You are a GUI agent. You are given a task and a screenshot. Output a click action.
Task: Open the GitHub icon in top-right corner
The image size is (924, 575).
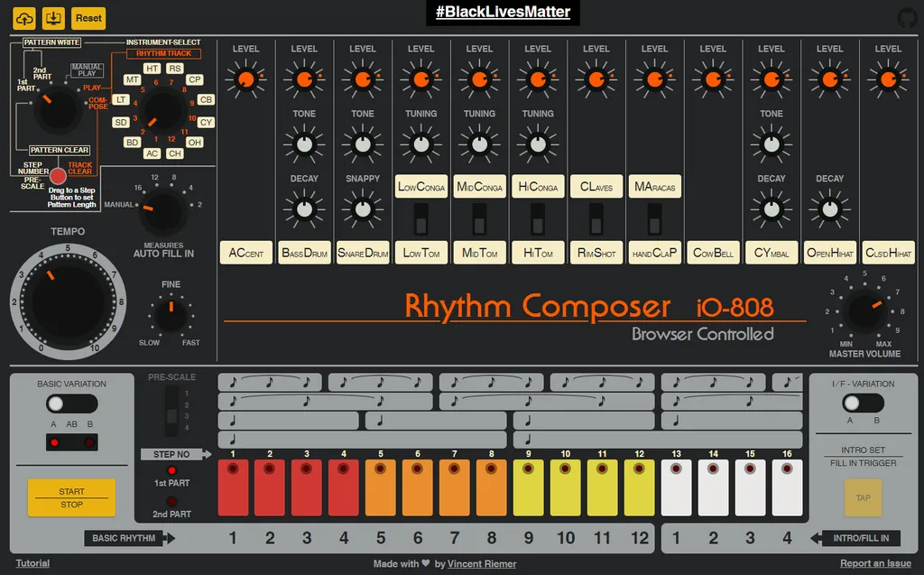pos(907,17)
